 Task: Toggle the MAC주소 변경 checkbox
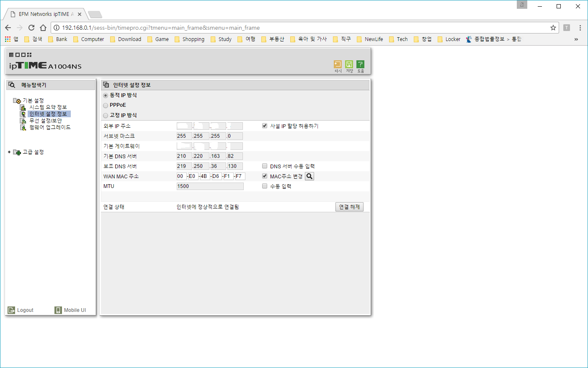pyautogui.click(x=265, y=176)
